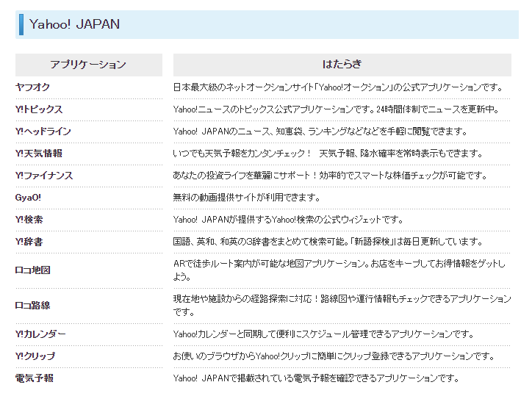The image size is (532, 396).
Task: Choose the Y!ファイナンス application
Action: click(44, 176)
